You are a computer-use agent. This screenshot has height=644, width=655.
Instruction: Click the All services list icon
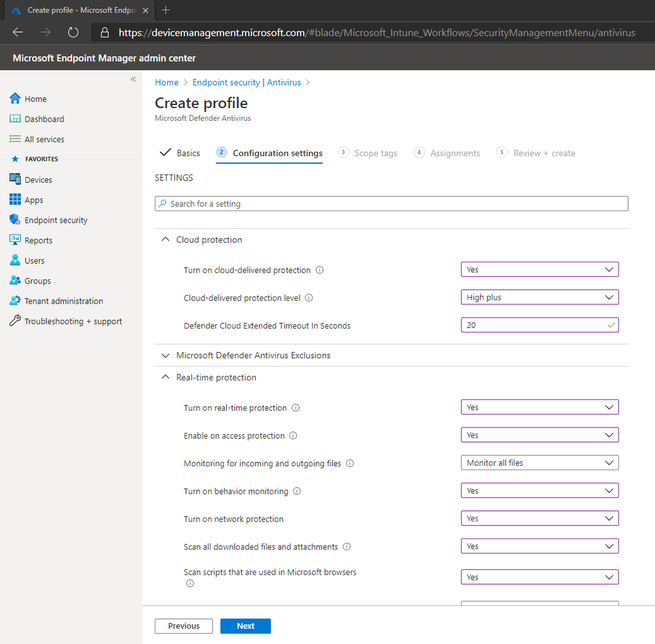[15, 139]
